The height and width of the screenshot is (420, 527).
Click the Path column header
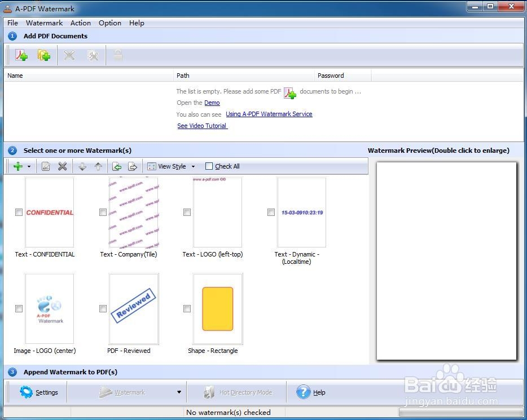(x=244, y=76)
